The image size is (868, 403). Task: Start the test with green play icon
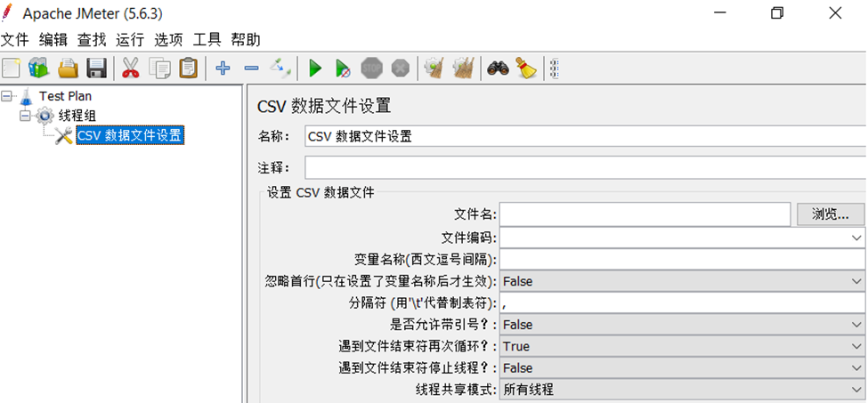pos(315,69)
